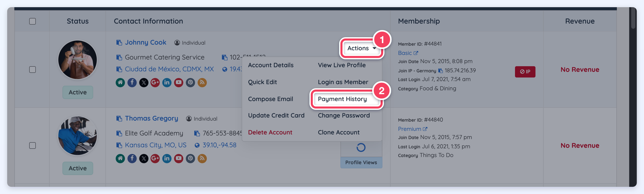Open Thomas Gregory's website home icon

point(120,158)
